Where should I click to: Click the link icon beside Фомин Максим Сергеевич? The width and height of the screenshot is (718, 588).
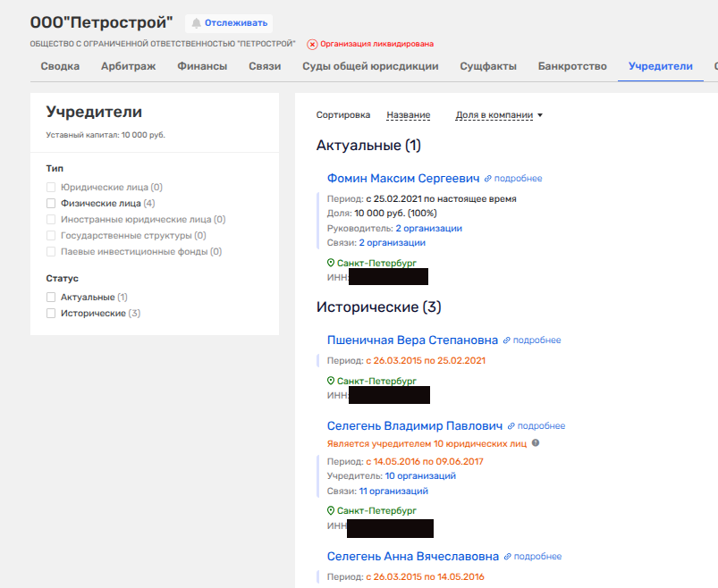tap(488, 179)
